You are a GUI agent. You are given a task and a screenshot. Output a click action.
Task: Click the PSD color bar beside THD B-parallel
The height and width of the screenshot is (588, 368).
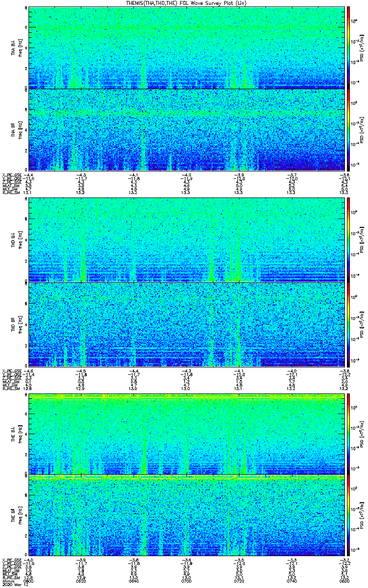click(349, 324)
